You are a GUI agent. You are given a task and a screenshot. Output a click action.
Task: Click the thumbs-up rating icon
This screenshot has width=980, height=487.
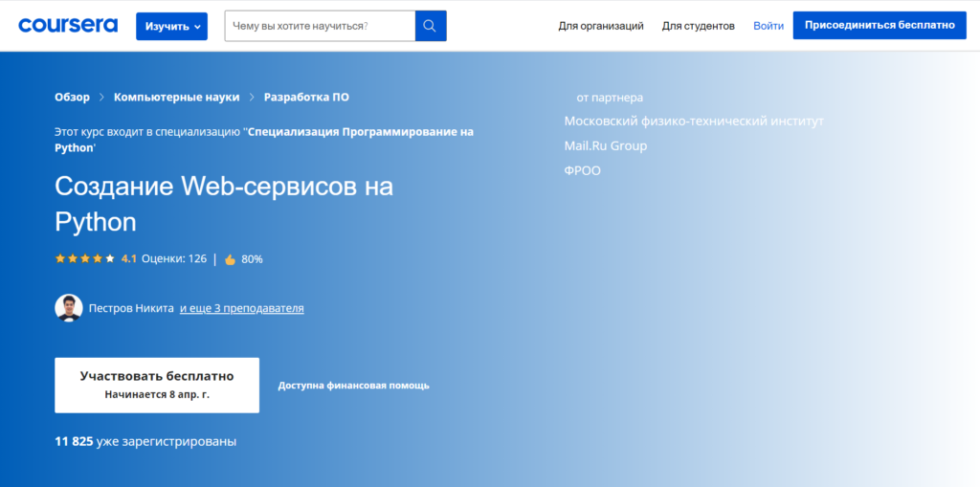[230, 259]
